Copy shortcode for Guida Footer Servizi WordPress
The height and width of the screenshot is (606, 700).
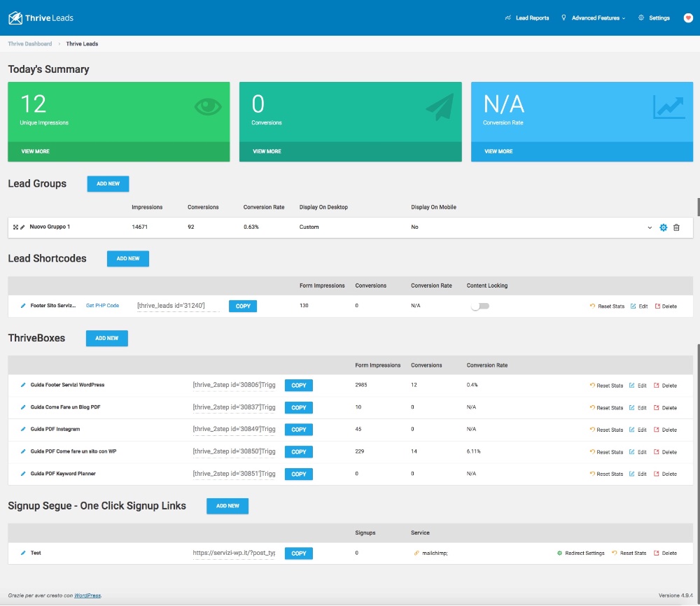[299, 385]
